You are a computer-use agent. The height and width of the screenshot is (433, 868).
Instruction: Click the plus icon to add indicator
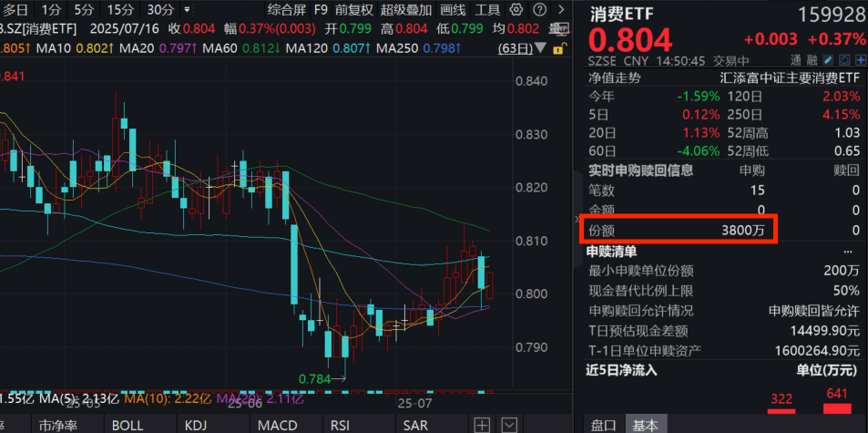482,425
